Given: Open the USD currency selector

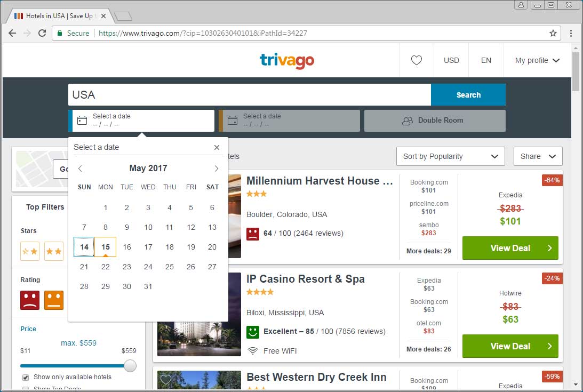Looking at the screenshot, I should pyautogui.click(x=451, y=60).
